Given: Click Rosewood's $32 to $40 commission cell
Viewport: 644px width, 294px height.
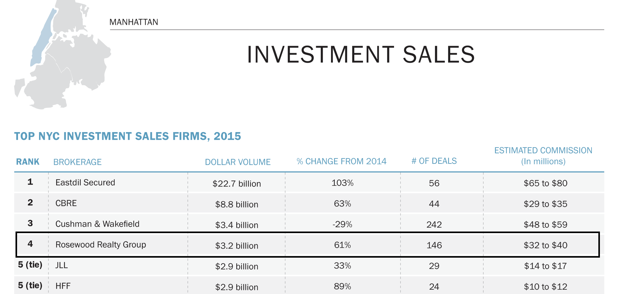Looking at the screenshot, I should click(545, 245).
